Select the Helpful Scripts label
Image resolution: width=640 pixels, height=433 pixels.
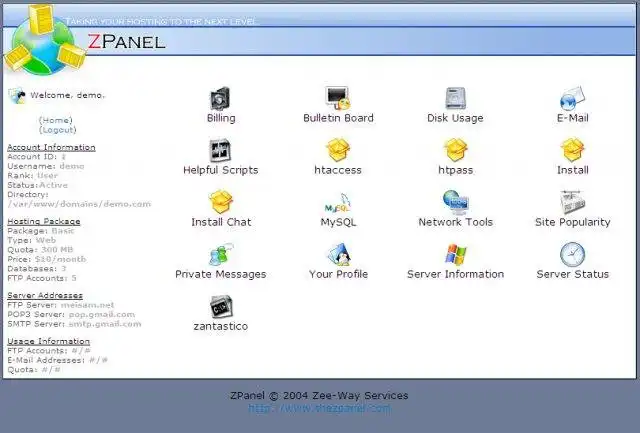click(220, 170)
